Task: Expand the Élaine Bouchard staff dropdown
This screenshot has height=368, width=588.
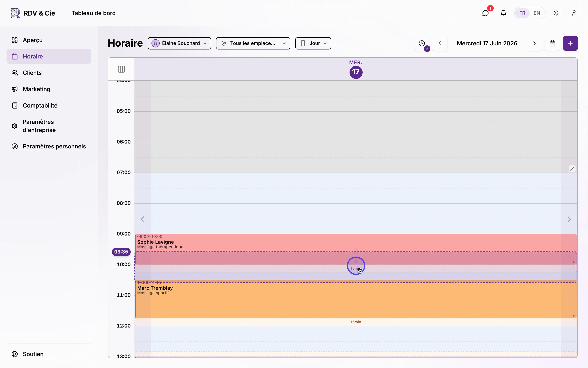Action: pos(179,43)
